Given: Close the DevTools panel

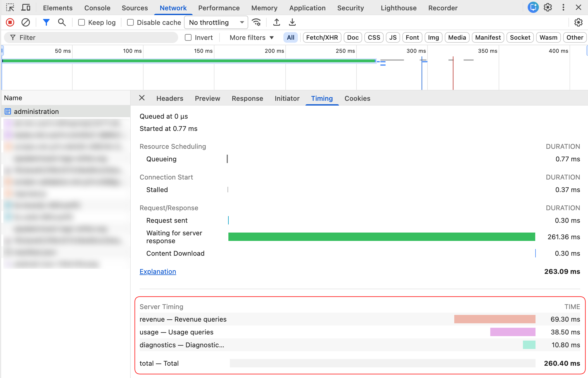Looking at the screenshot, I should 579,8.
